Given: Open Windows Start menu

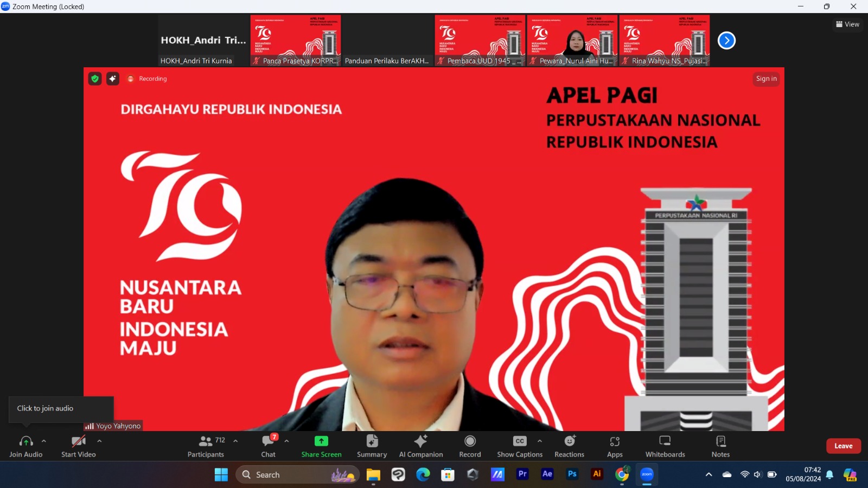Looking at the screenshot, I should point(221,475).
